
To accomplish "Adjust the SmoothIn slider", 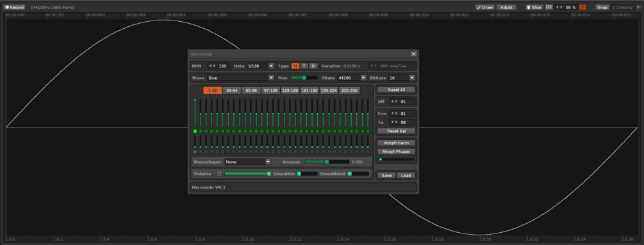I will [307, 174].
